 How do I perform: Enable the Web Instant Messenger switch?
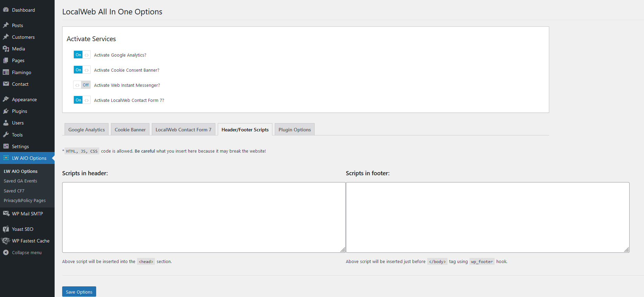point(82,85)
